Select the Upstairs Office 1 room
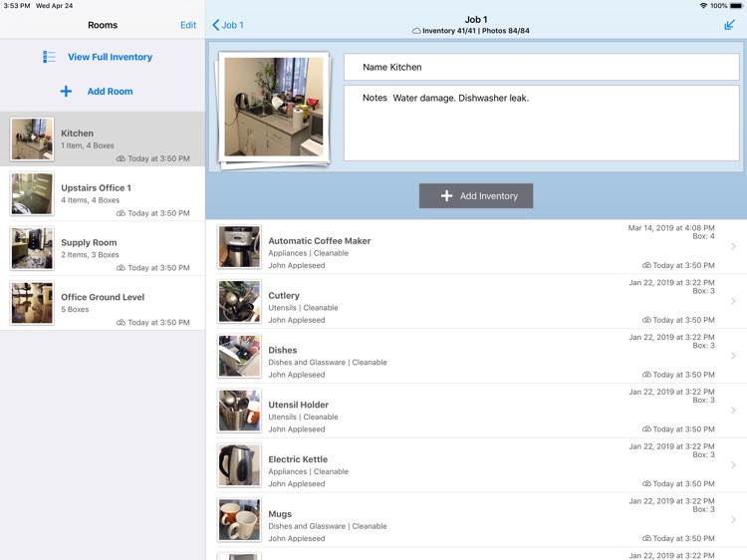The image size is (747, 560). tap(103, 194)
